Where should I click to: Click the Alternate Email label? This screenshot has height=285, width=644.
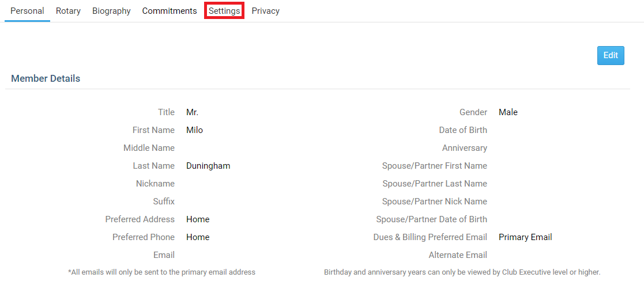[x=458, y=255]
